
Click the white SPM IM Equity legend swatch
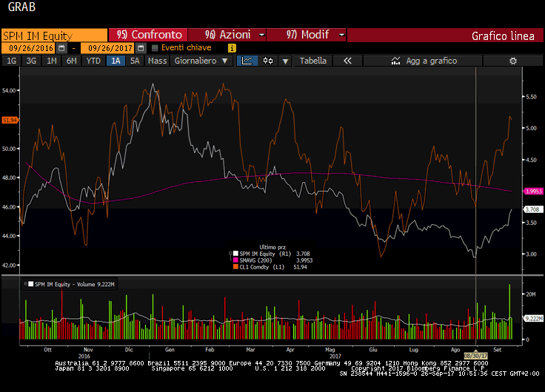tap(235, 254)
